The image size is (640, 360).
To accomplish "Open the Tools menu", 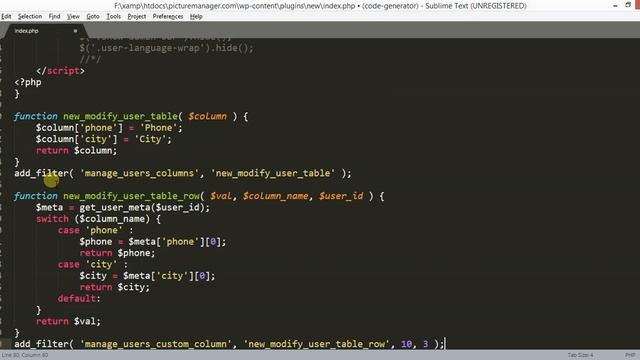I will [x=113, y=16].
